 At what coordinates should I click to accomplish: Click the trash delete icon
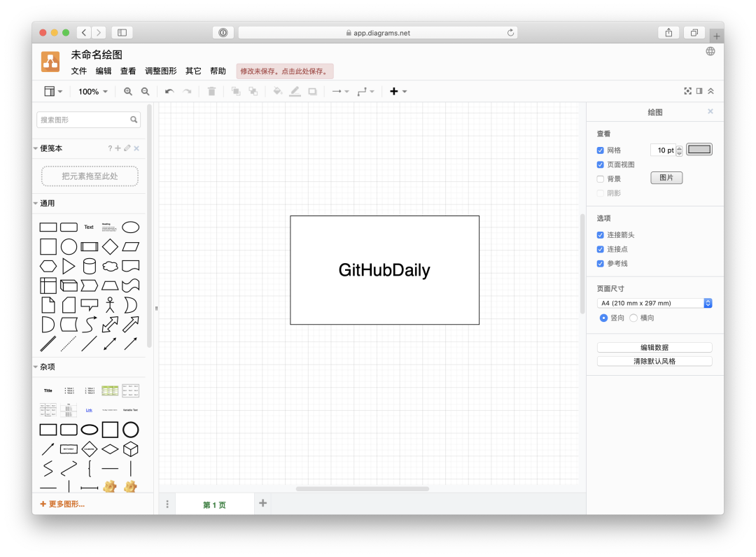coord(211,92)
